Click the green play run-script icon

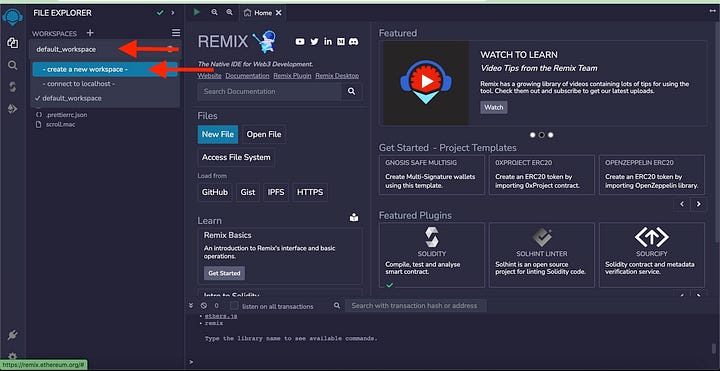197,12
